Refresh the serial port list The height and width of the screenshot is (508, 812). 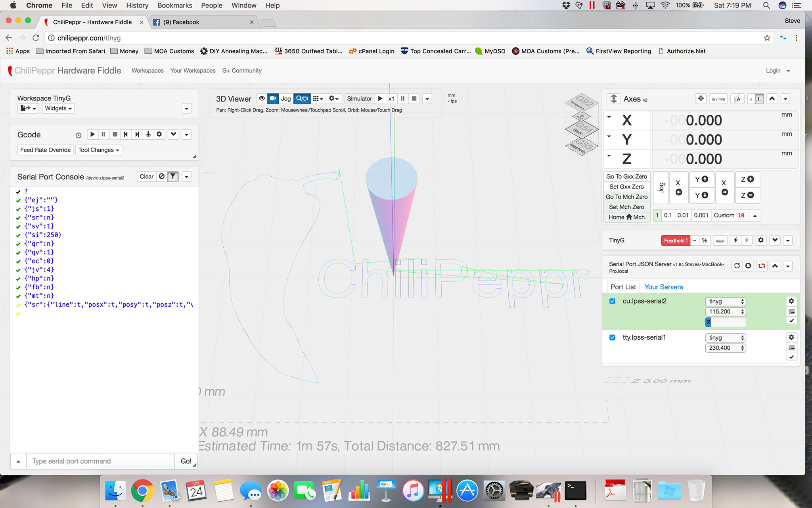click(737, 266)
